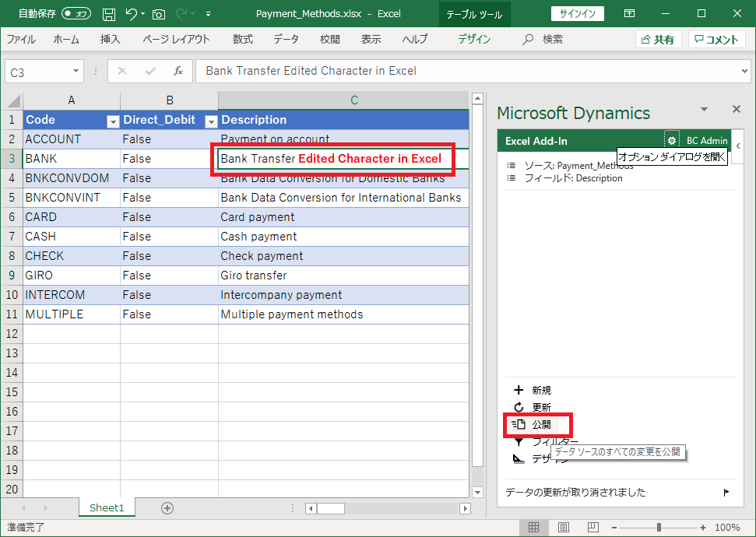The height and width of the screenshot is (537, 756).
Task: Click the vertical scrollbar up arrow
Action: [x=477, y=99]
